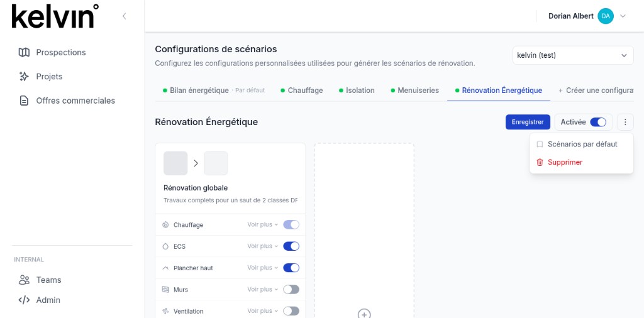The height and width of the screenshot is (318, 644).
Task: Click the Admin code brackets icon
Action: pos(25,300)
